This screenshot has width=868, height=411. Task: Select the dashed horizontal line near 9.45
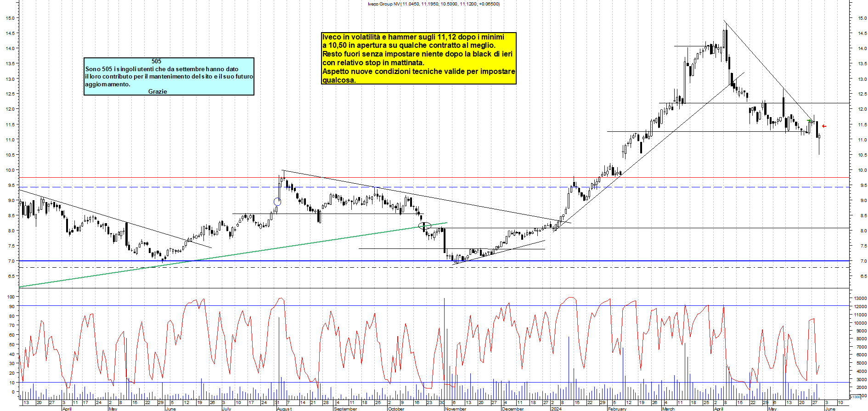pyautogui.click(x=434, y=187)
